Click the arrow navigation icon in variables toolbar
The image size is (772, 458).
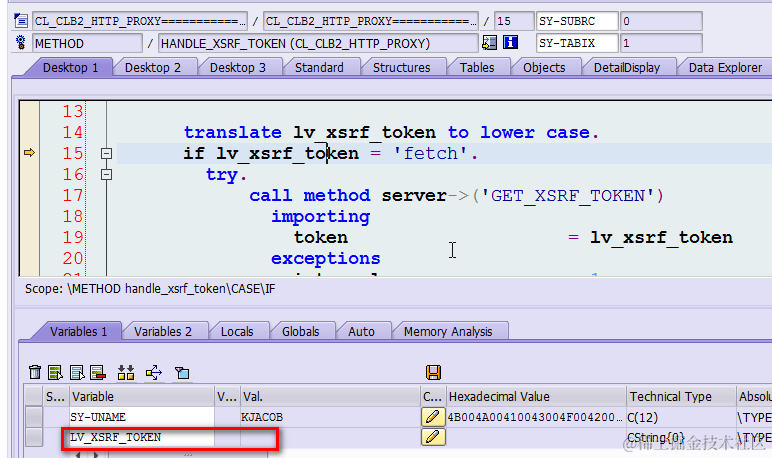(154, 372)
